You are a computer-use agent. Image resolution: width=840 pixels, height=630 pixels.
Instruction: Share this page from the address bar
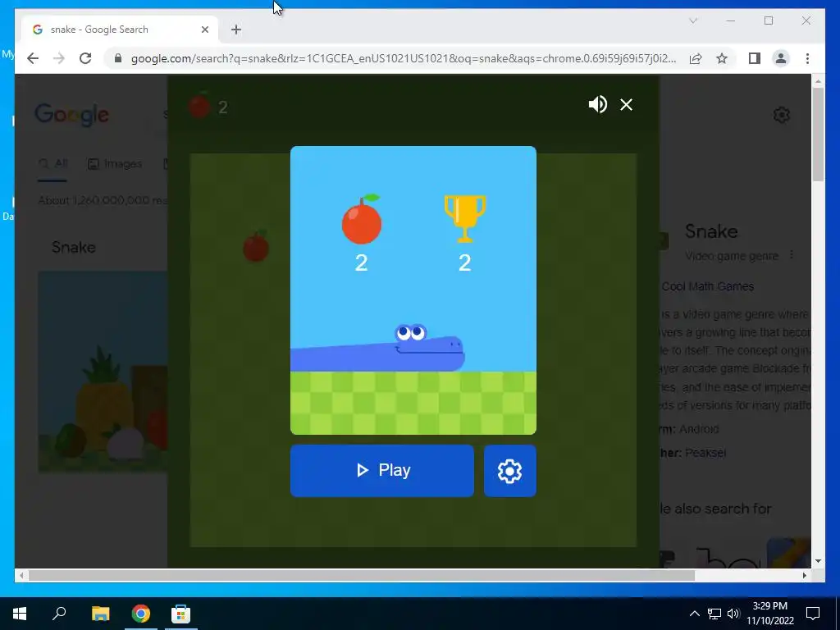click(696, 58)
